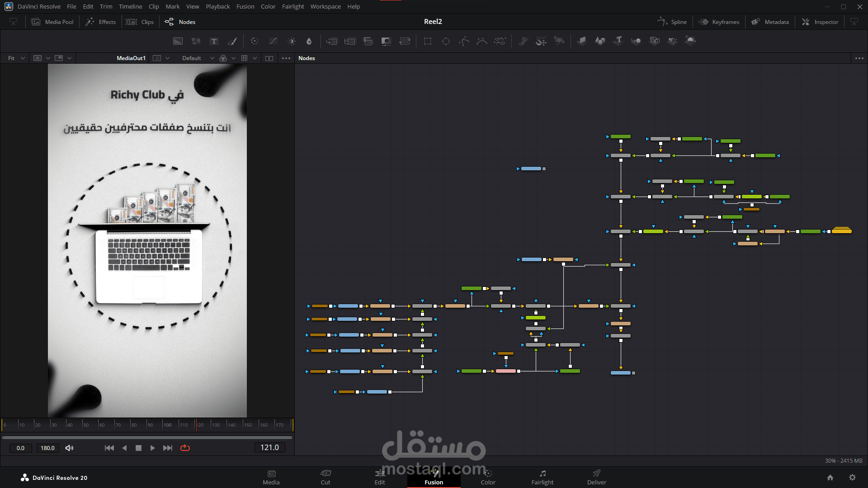The width and height of the screenshot is (868, 488).
Task: Open the Media Pool panel
Action: [x=52, y=22]
